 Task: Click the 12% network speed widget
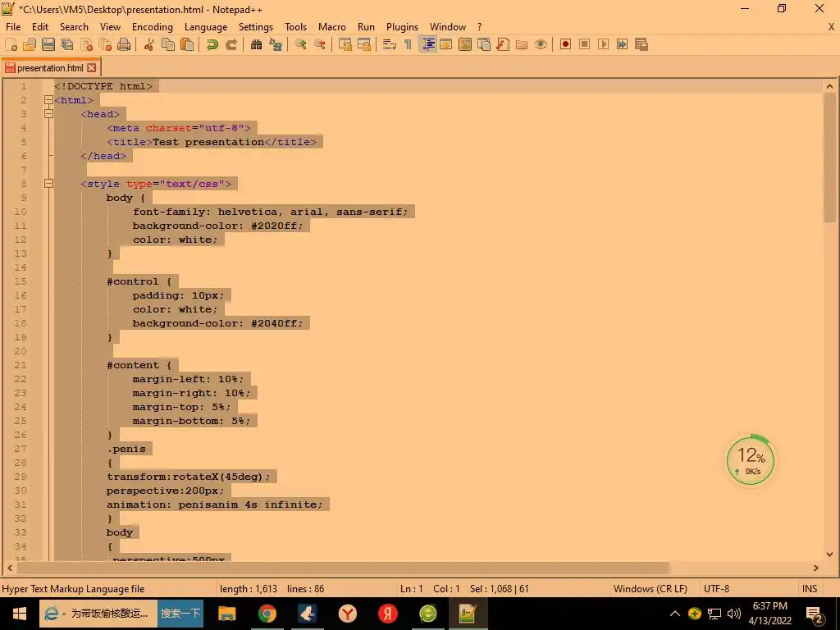(750, 460)
